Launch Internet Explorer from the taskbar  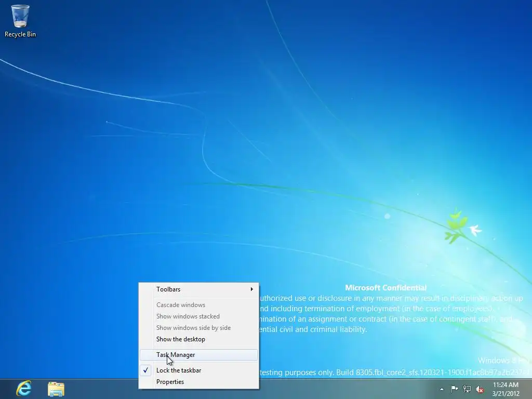point(24,389)
